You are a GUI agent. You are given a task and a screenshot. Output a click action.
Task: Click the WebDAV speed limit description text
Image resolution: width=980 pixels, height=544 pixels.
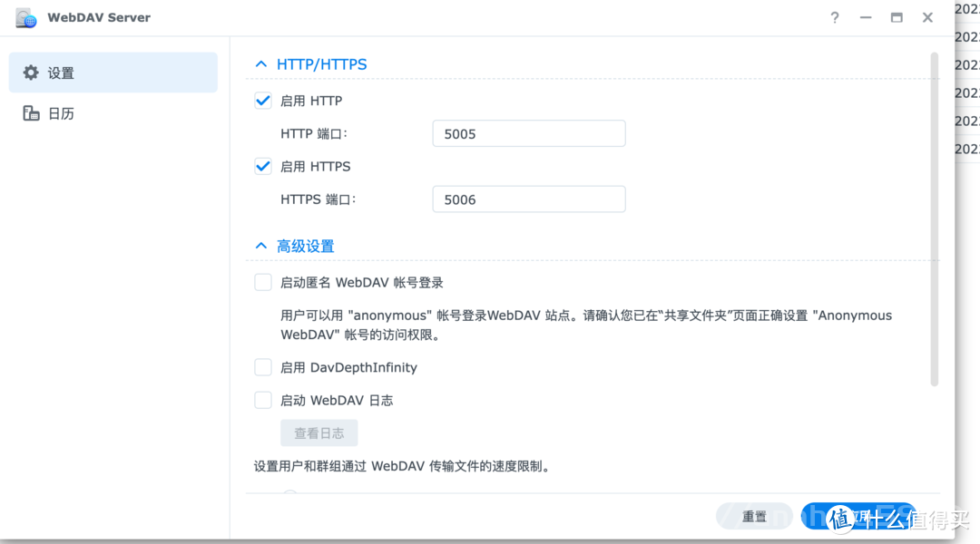(403, 466)
